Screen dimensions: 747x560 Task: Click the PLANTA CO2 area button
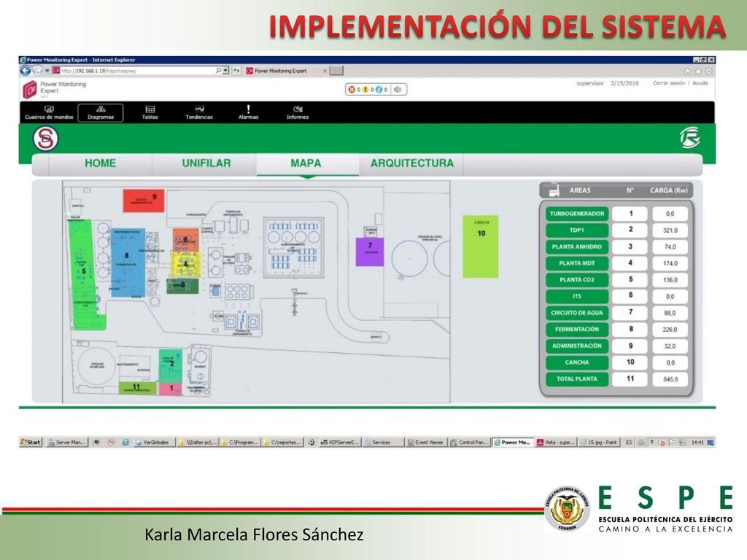tap(577, 280)
